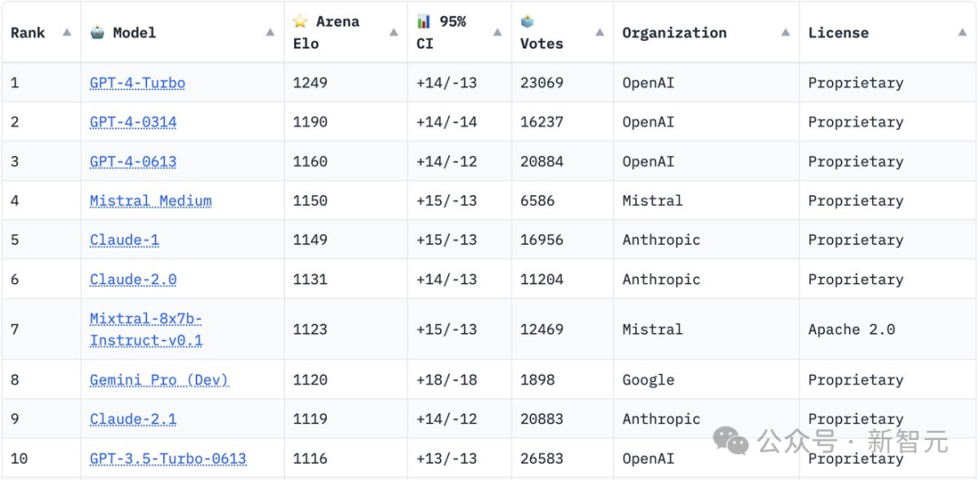Viewport: 980px width, 480px height.
Task: Open the Gemini Pro (Dev) link
Action: click(159, 379)
